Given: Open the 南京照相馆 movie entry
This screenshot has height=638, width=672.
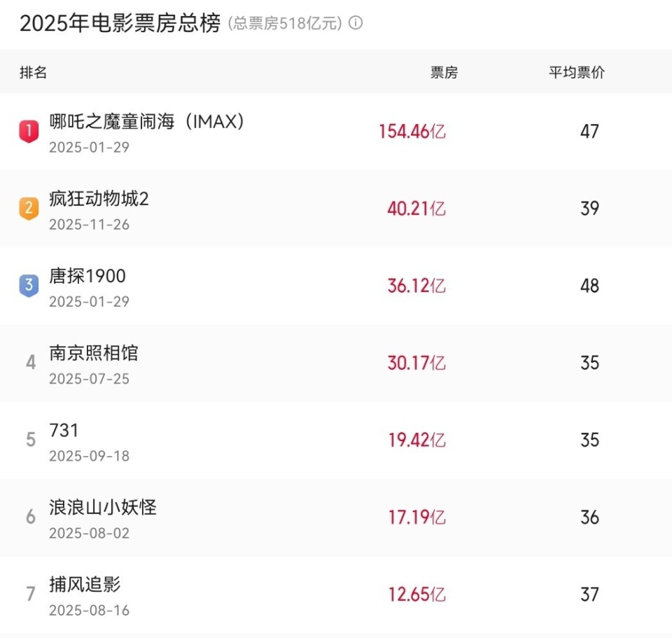Looking at the screenshot, I should pos(94,354).
